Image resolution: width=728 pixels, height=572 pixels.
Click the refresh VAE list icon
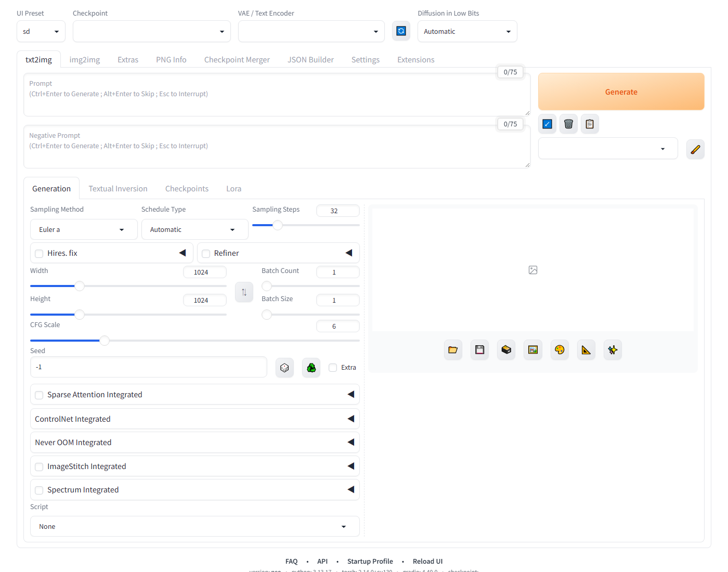pyautogui.click(x=401, y=31)
